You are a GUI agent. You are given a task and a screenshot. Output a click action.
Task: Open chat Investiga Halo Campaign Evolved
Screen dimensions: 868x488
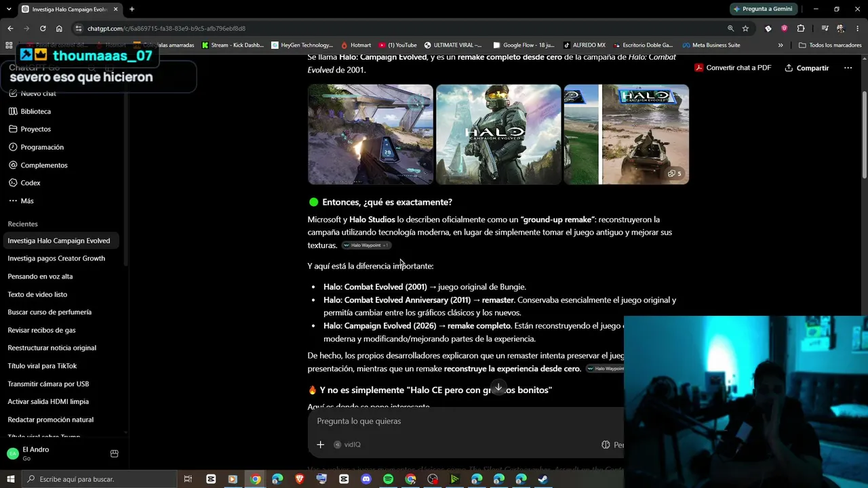pyautogui.click(x=60, y=241)
